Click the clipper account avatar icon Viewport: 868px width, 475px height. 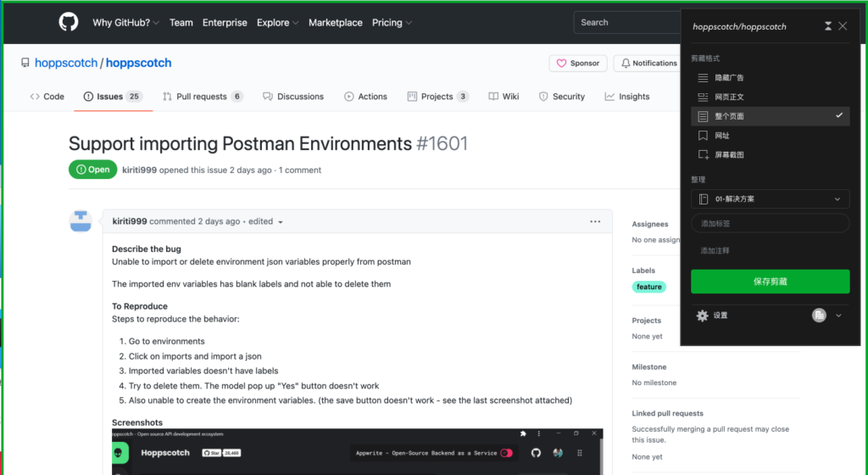click(819, 315)
